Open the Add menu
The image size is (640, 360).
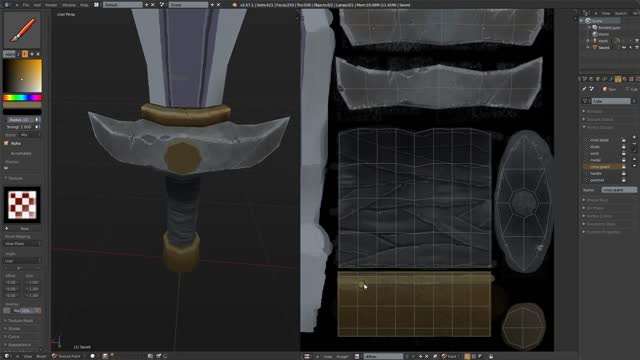click(37, 5)
